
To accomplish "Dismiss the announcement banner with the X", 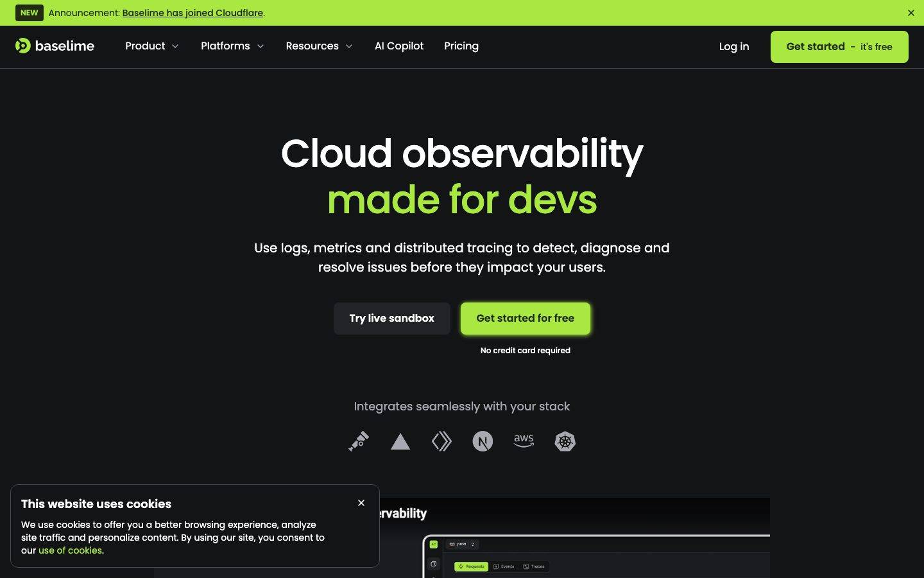I will pos(911,13).
